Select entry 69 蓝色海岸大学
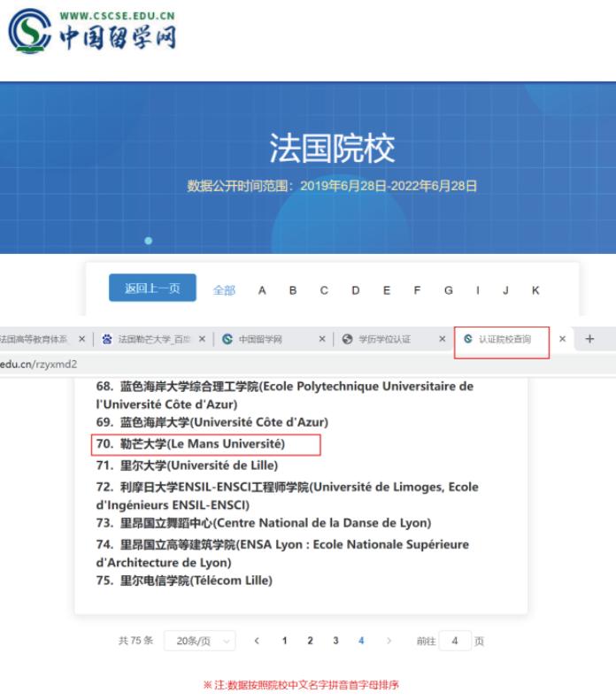 tap(212, 422)
